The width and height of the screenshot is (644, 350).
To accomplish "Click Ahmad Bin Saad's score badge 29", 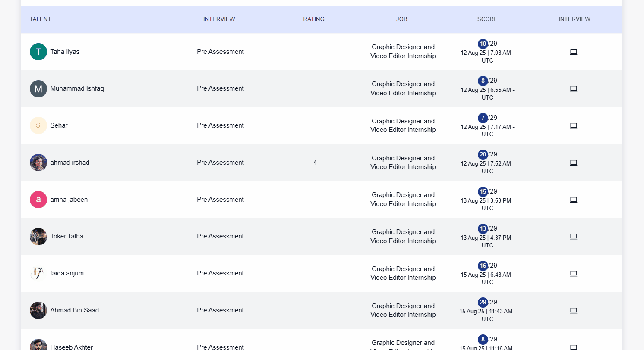I will tap(483, 302).
